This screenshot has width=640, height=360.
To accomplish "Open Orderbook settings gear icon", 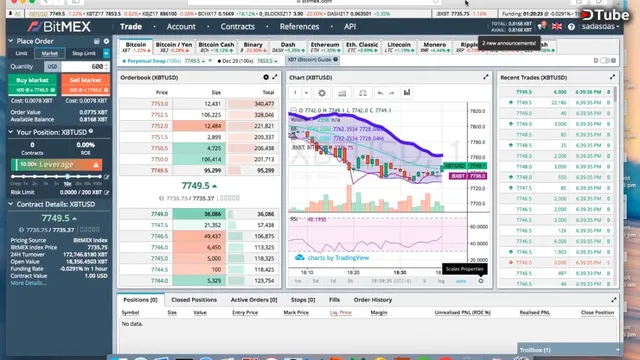I will point(266,77).
